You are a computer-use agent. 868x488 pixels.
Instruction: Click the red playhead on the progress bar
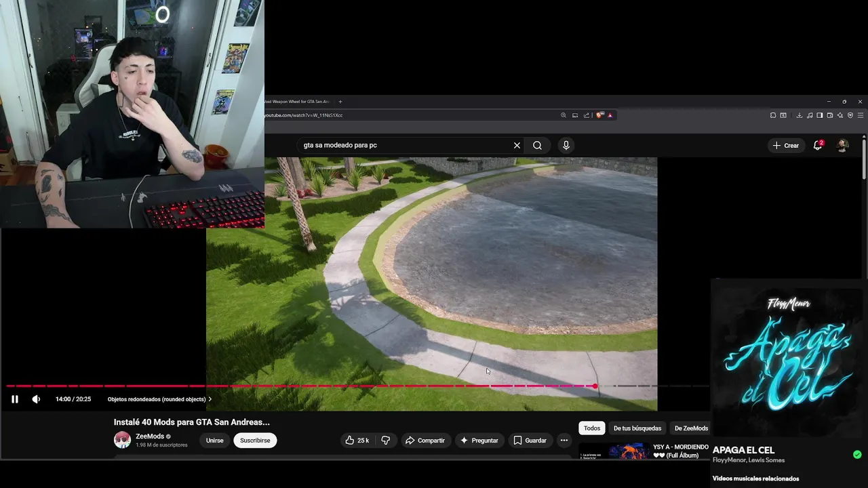595,386
